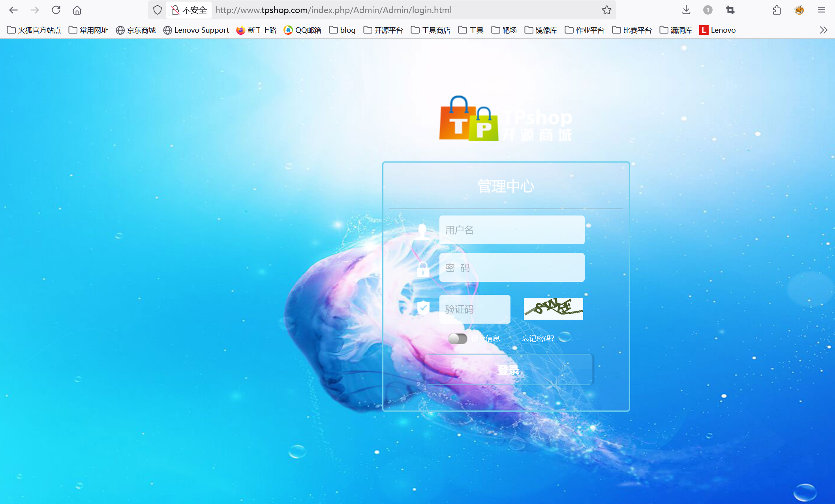This screenshot has width=835, height=504.
Task: Open the 工具 bookmark folder
Action: pyautogui.click(x=471, y=30)
